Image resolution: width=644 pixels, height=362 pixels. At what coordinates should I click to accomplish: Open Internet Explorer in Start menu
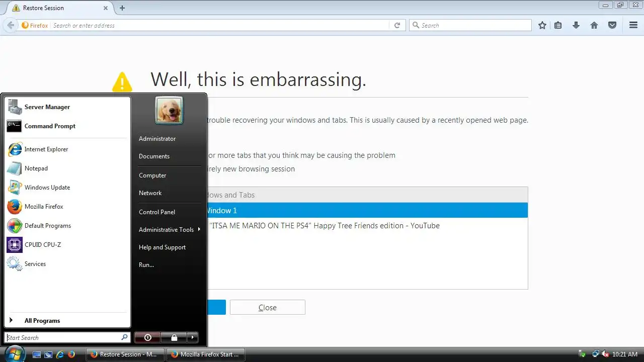pos(67,149)
